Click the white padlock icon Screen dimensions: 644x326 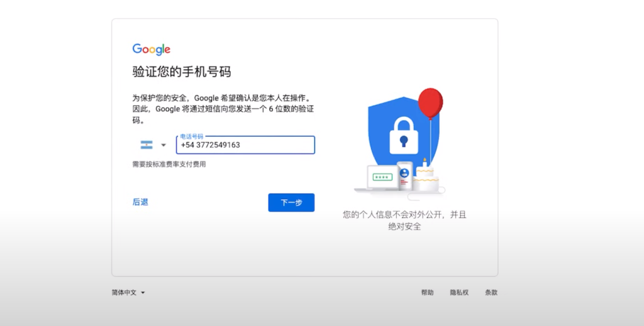404,136
